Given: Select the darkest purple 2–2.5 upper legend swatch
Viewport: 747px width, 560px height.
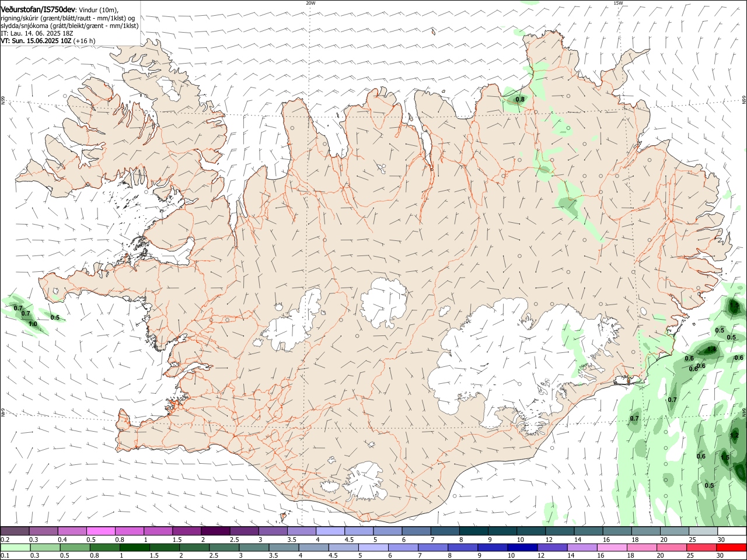Looking at the screenshot, I should click(215, 531).
